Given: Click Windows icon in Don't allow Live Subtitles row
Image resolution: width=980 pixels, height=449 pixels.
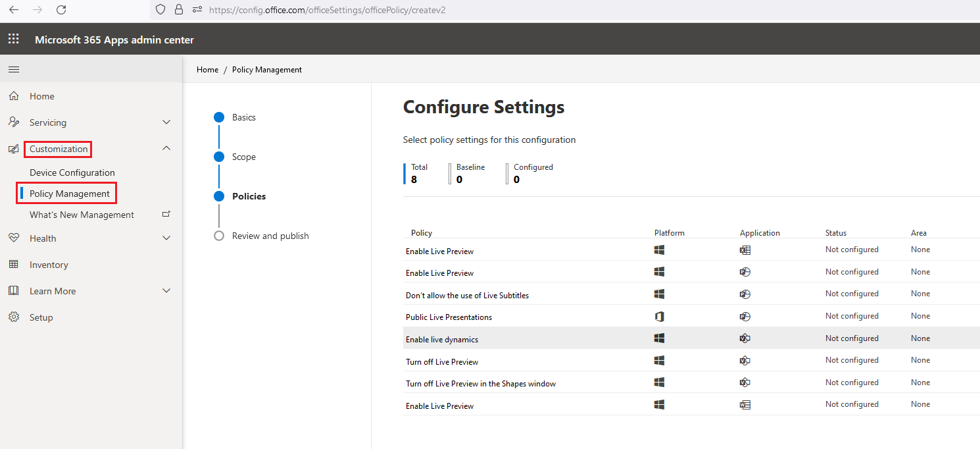Looking at the screenshot, I should coord(659,294).
